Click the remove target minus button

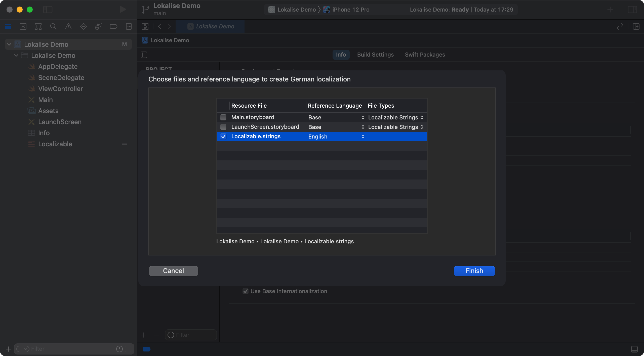156,335
